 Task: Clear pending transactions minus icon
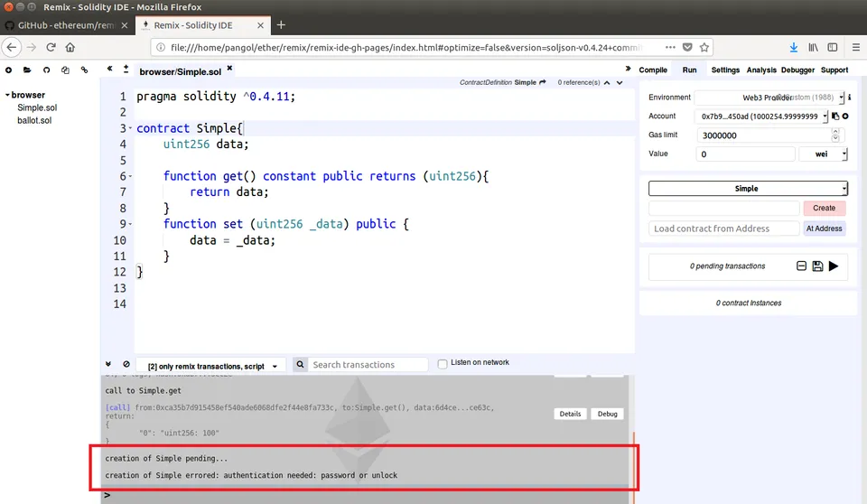[x=801, y=266]
